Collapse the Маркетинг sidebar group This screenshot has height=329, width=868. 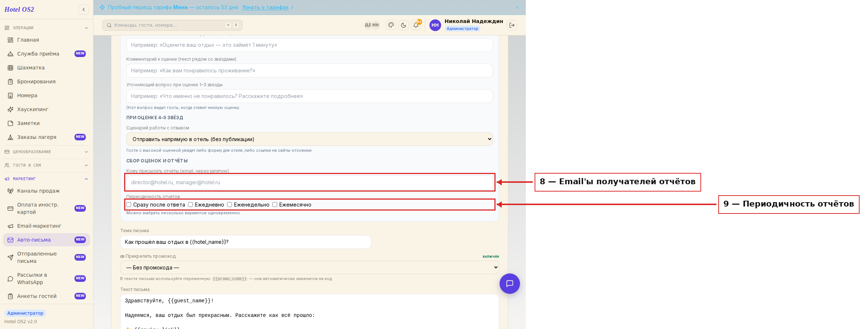pyautogui.click(x=46, y=179)
